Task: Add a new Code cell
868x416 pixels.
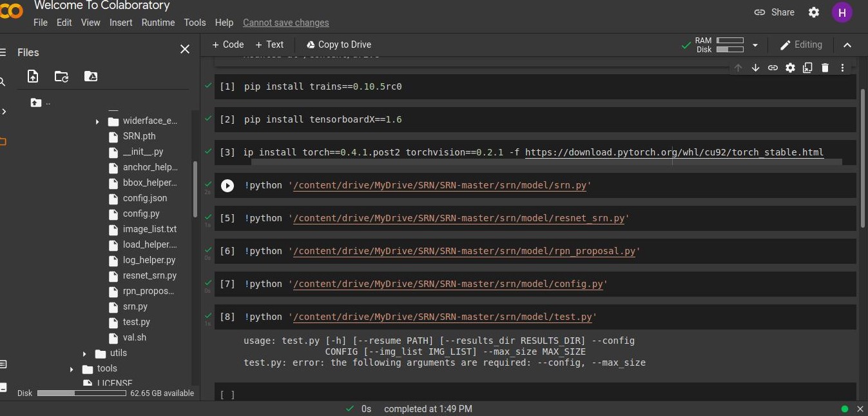Action: pyautogui.click(x=228, y=45)
